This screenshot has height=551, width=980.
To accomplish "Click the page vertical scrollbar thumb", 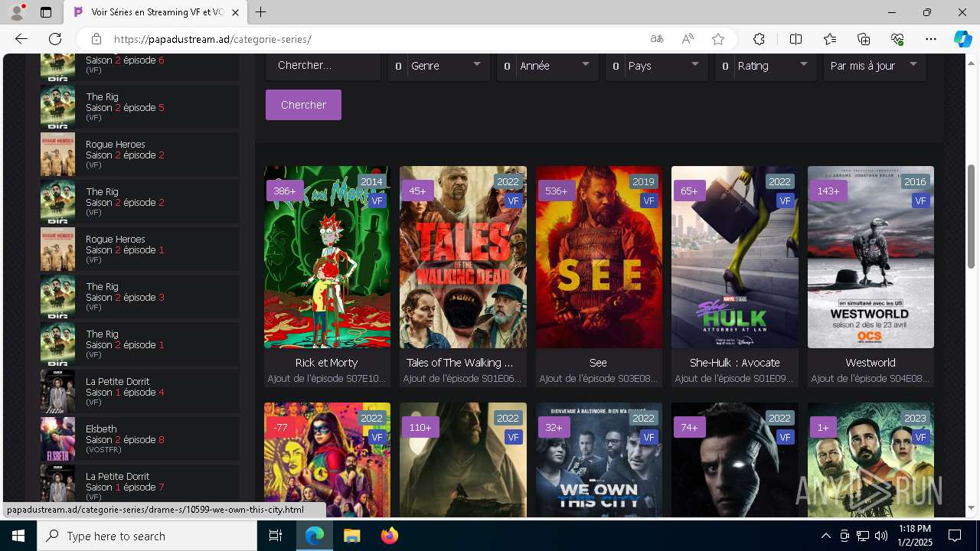I will point(971,216).
